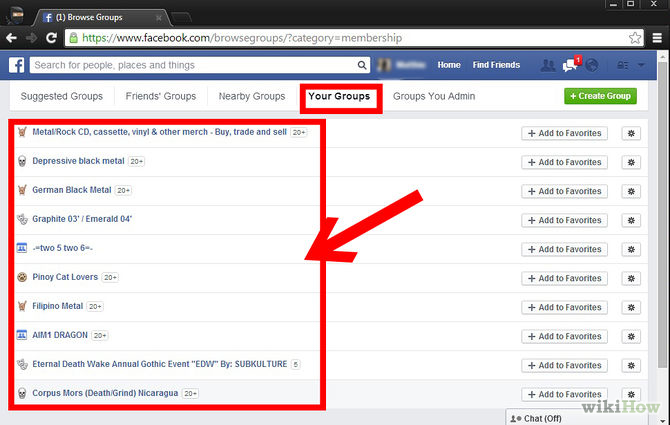
Task: Add Eternal Death Wake event to Favorites
Action: (x=564, y=366)
